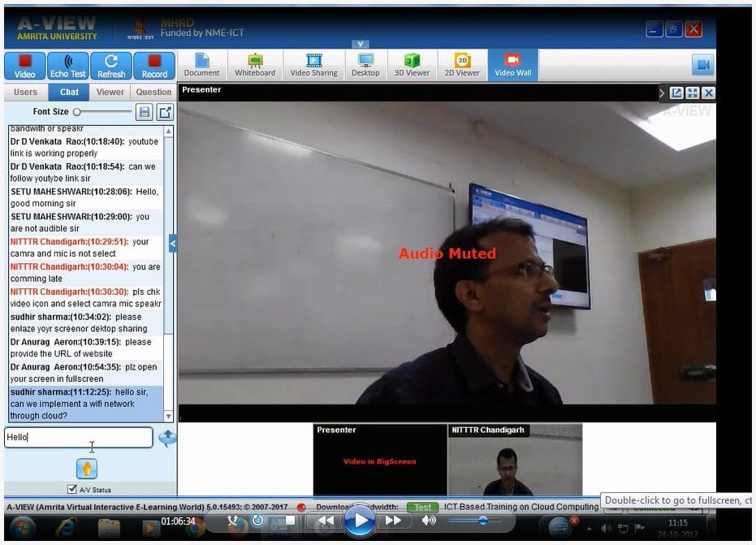Click the green Test bandwidth button

click(x=422, y=507)
